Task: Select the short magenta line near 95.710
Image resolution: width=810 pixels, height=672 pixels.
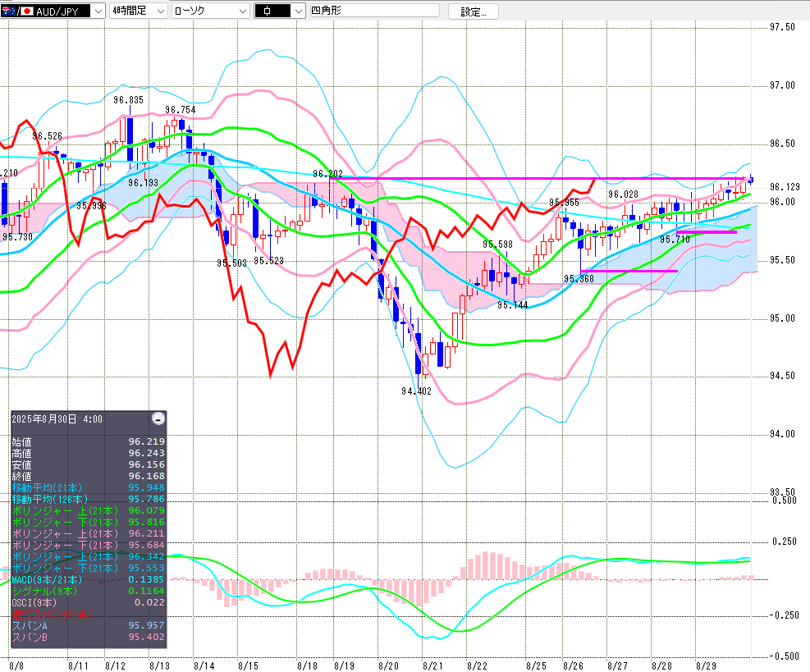Action: [x=706, y=232]
